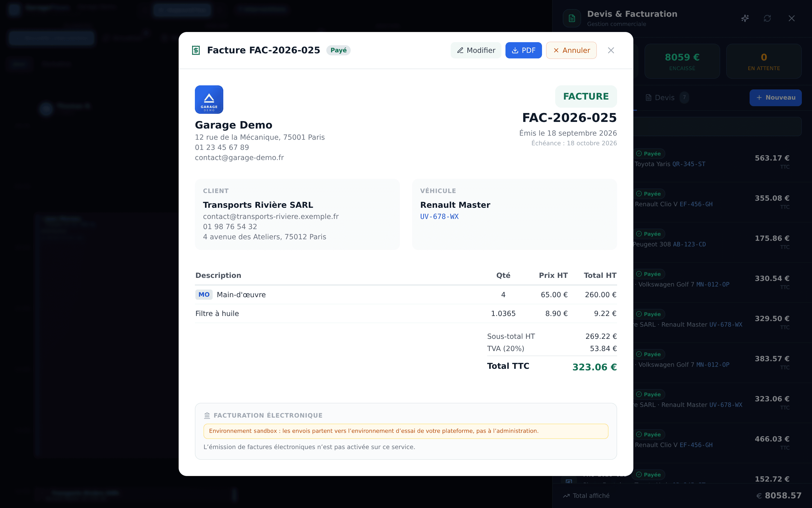
Task: Click the Payé status badge
Action: [x=338, y=50]
